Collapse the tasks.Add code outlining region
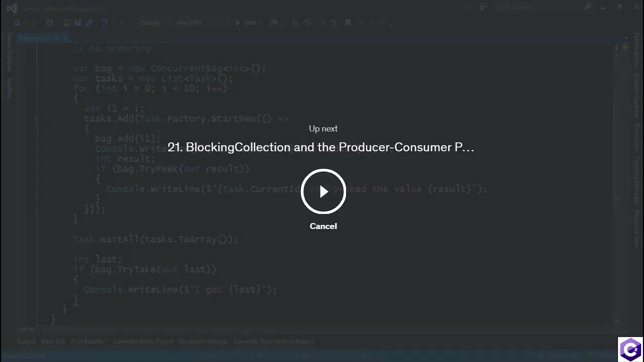644x362 pixels. click(36, 119)
